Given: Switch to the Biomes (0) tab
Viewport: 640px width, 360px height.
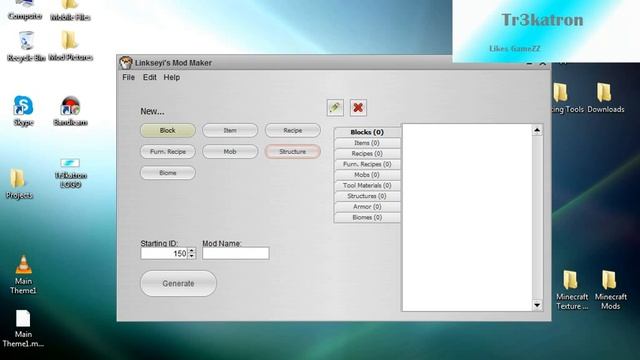Looking at the screenshot, I should click(x=367, y=217).
